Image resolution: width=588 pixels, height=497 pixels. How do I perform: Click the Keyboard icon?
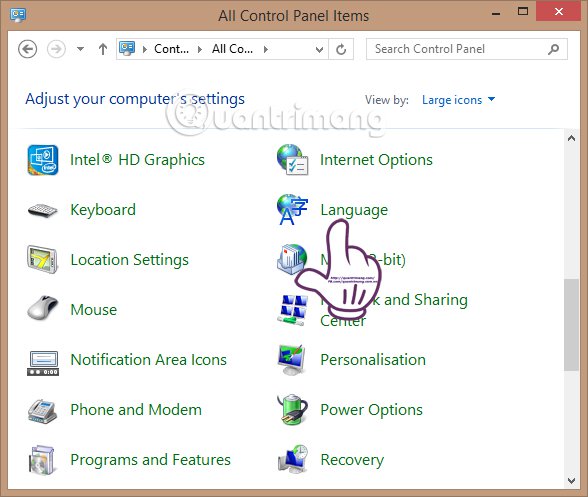click(42, 210)
